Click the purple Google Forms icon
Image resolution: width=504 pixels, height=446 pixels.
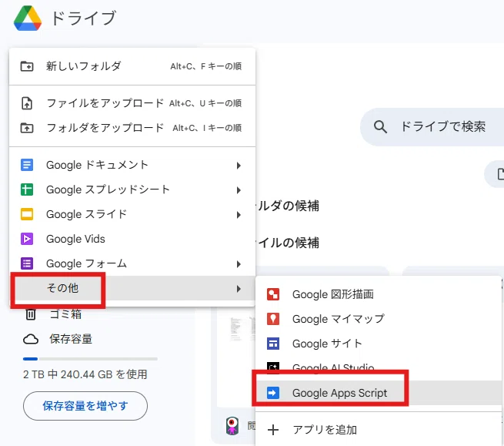pyautogui.click(x=27, y=263)
